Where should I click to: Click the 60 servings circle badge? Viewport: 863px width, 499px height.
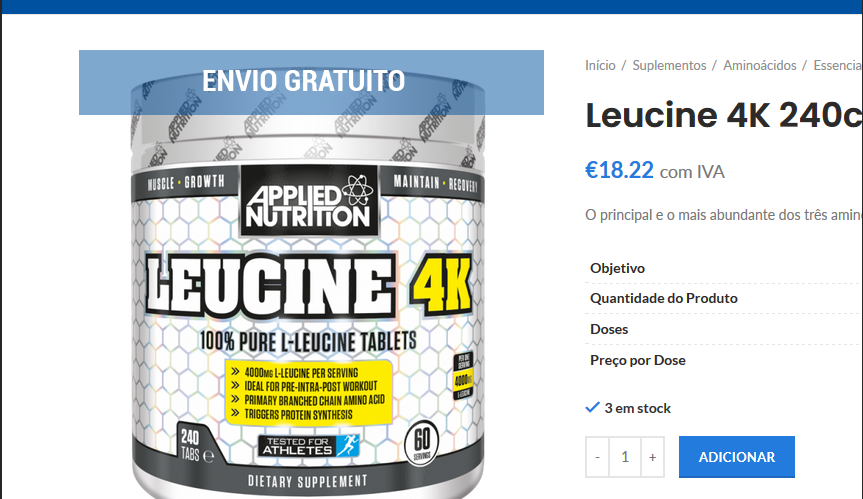(x=422, y=443)
